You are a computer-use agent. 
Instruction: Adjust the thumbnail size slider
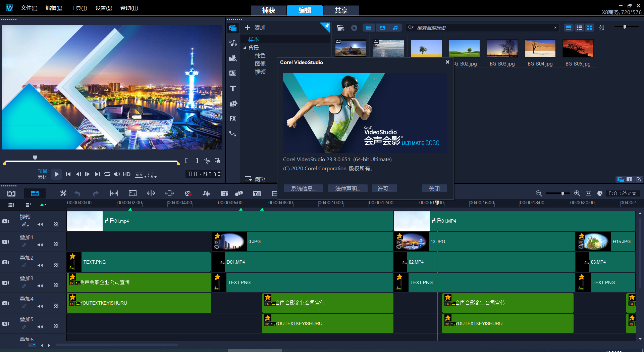point(625,27)
